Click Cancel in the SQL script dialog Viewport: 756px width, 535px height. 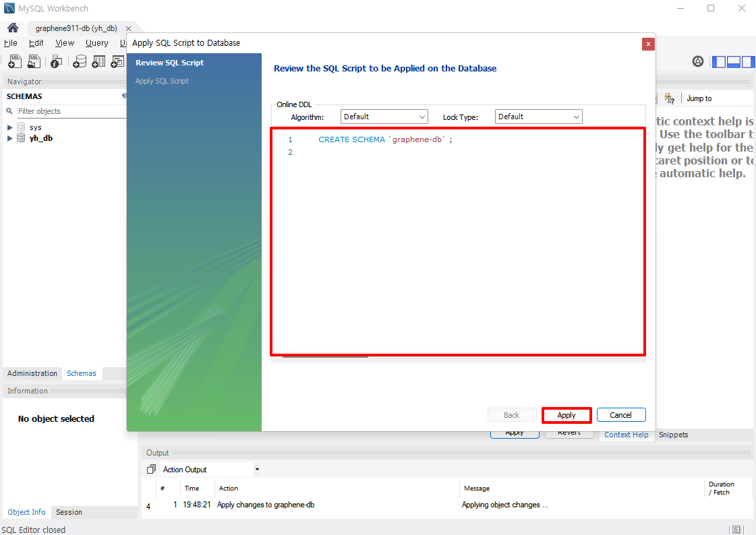[621, 415]
